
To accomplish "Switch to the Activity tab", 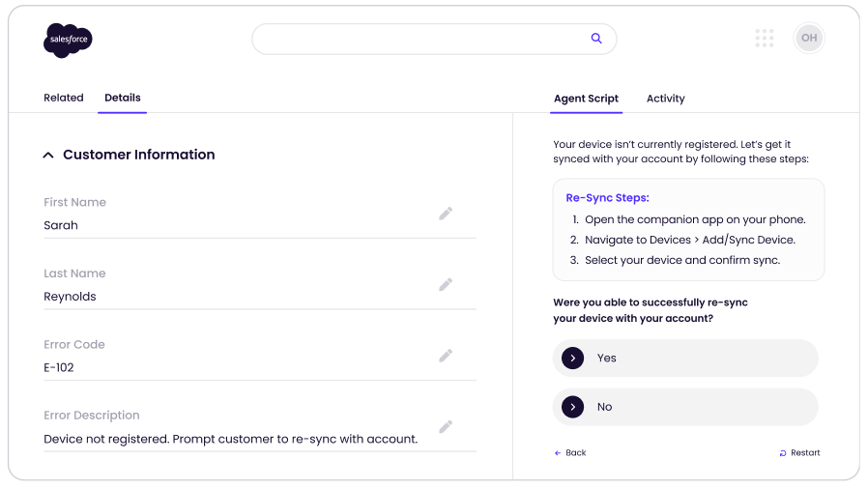I will 665,99.
